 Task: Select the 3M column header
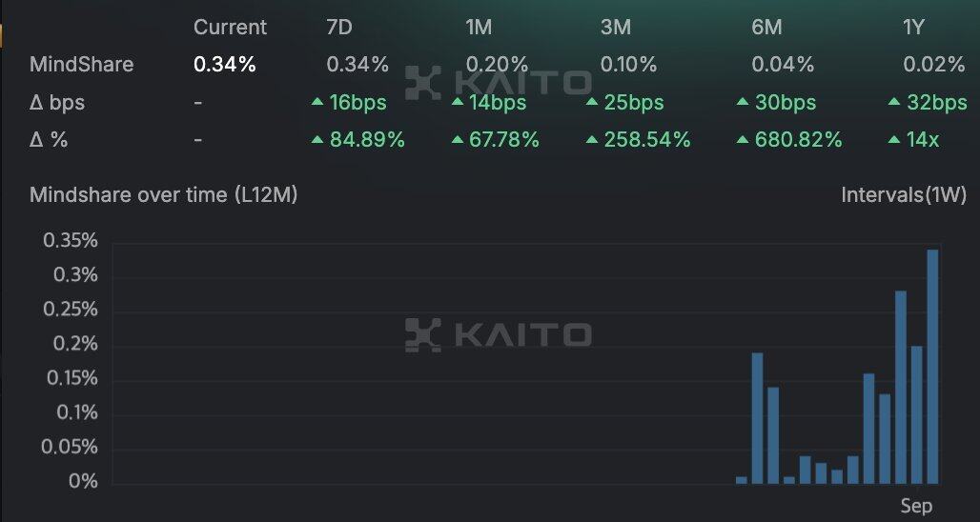click(x=616, y=28)
